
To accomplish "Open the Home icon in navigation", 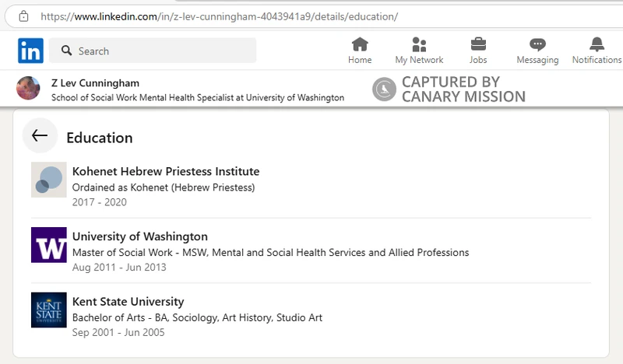I will pyautogui.click(x=360, y=44).
